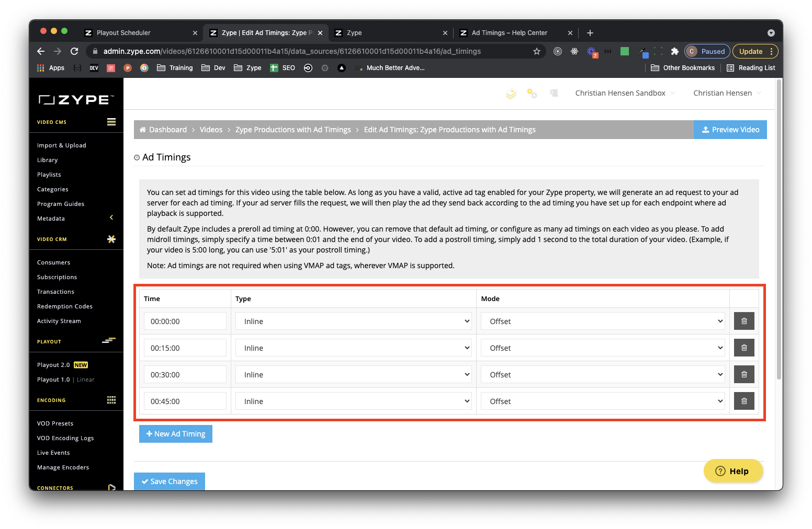Viewport: 812px width, 529px height.
Task: Open the Zype logo home link
Action: (x=76, y=100)
